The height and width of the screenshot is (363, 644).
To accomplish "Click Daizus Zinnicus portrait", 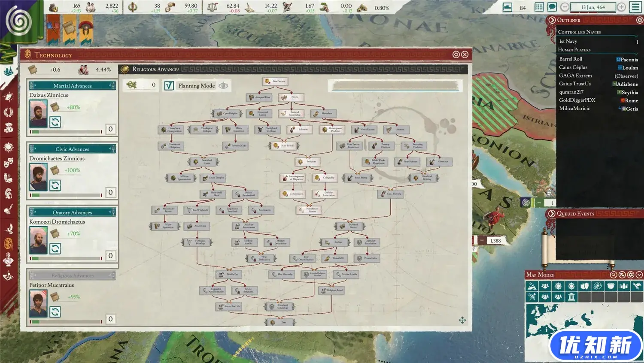I will (x=38, y=114).
